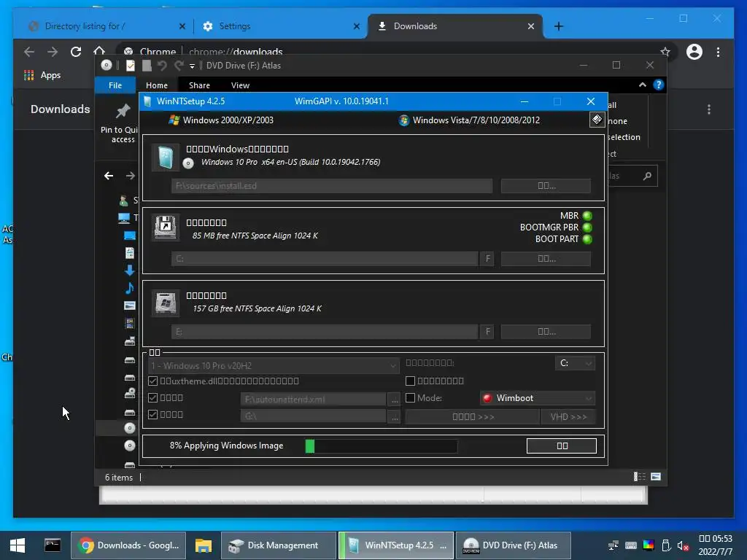Image resolution: width=747 pixels, height=560 pixels.
Task: Click the green BOOT PART status light
Action: coord(587,239)
